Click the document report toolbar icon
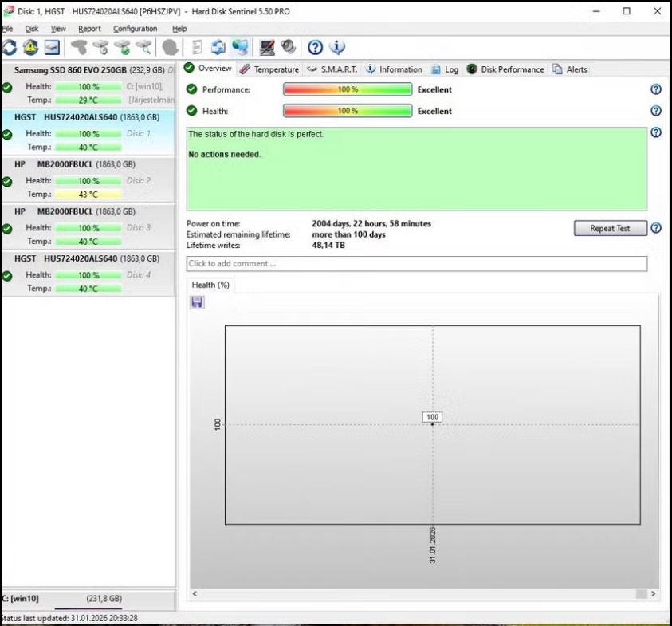 [197, 47]
